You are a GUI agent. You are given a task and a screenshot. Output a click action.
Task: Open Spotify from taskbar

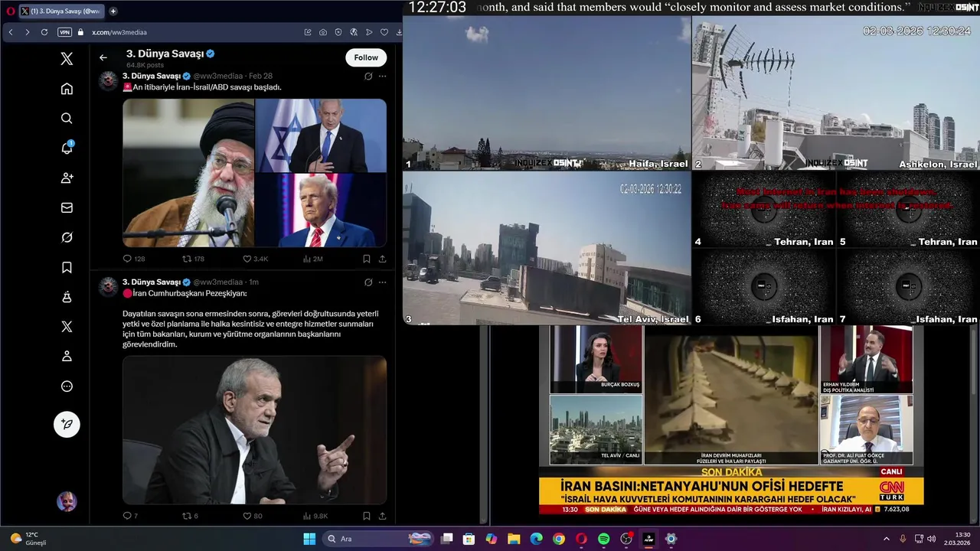(x=603, y=539)
